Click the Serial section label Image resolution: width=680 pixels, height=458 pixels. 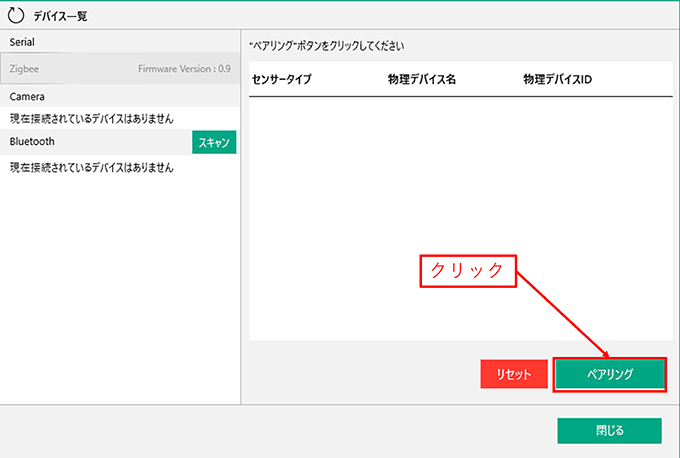click(x=22, y=42)
